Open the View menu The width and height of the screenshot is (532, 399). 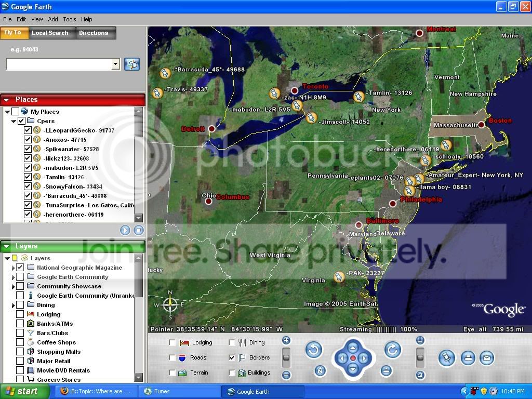click(37, 19)
